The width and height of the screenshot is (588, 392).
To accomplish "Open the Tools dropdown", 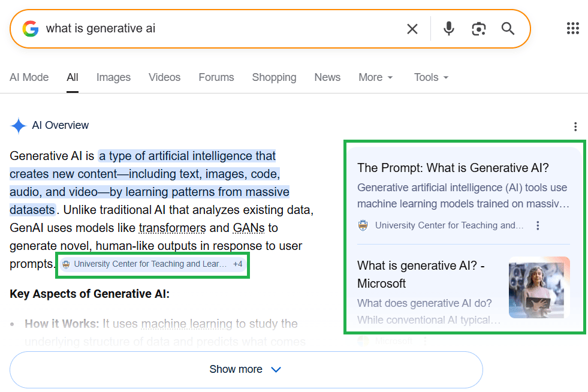I will click(x=430, y=77).
